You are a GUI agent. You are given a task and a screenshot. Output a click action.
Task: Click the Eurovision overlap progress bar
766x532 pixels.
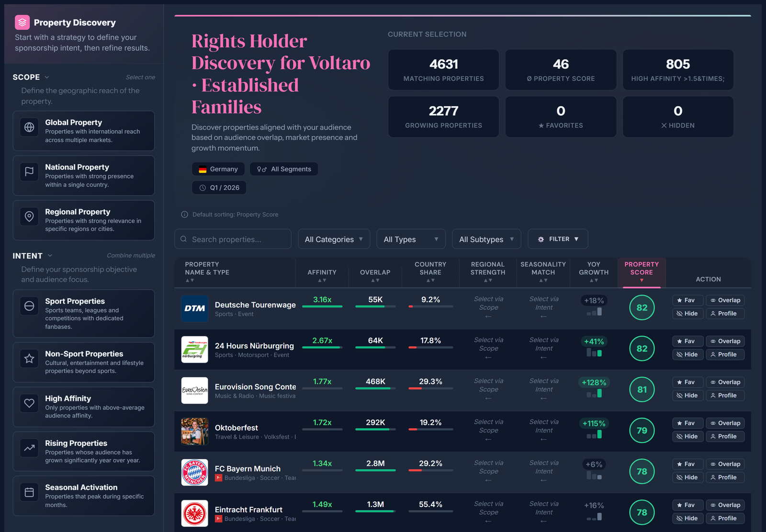click(375, 388)
